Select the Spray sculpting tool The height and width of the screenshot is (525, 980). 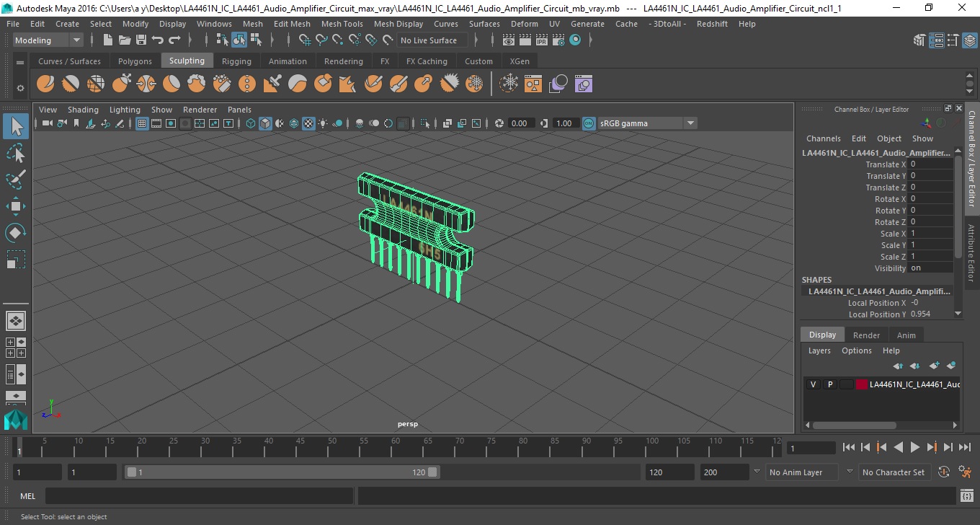pyautogui.click(x=222, y=84)
